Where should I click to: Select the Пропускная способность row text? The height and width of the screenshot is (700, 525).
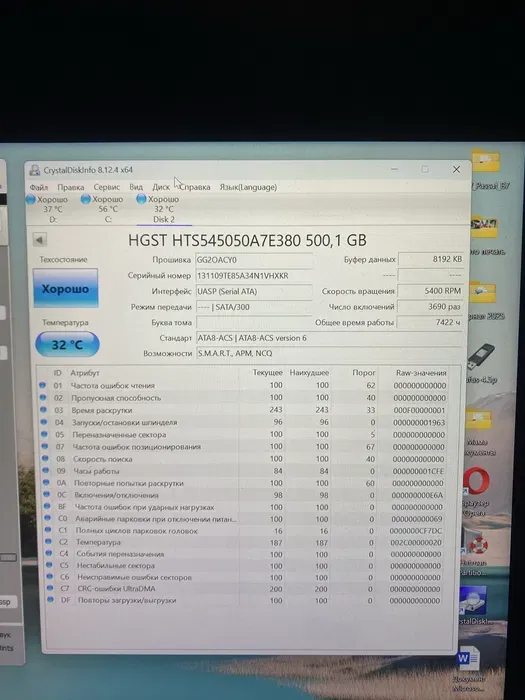click(116, 398)
